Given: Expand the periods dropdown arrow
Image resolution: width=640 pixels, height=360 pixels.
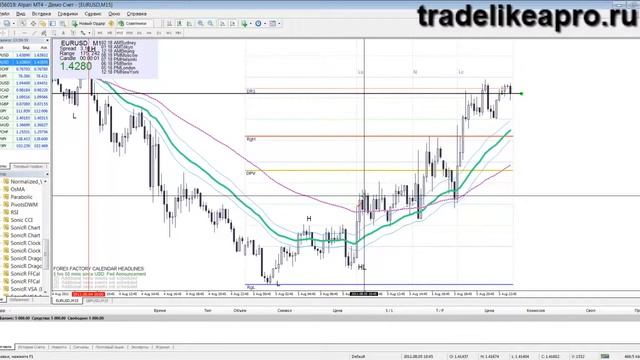Looking at the screenshot, I should 265,24.
